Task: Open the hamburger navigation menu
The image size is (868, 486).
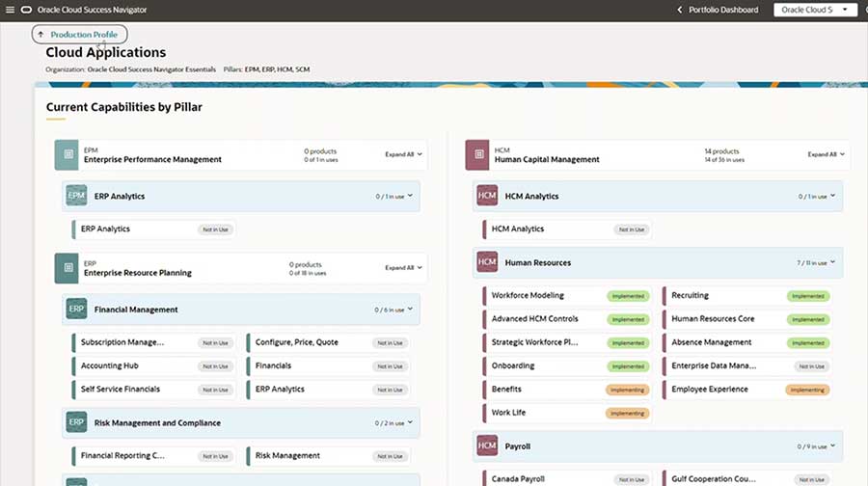Action: [10, 10]
